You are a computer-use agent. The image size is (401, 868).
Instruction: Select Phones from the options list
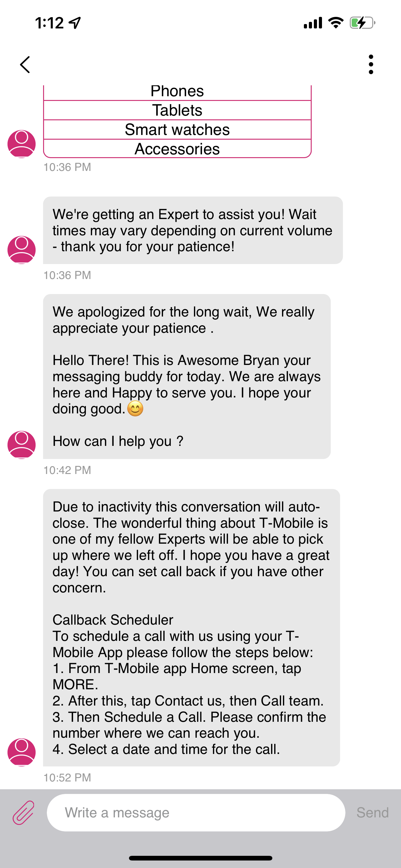(177, 90)
